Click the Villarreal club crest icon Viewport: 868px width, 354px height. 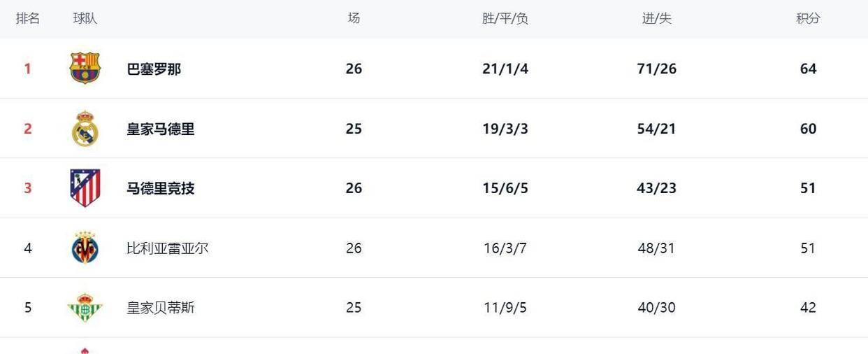[85, 248]
